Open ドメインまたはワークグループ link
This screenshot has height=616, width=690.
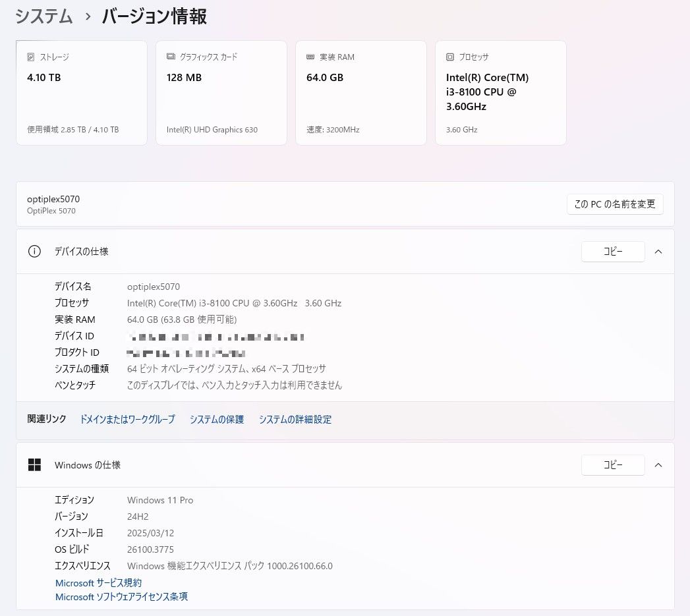pyautogui.click(x=128, y=419)
